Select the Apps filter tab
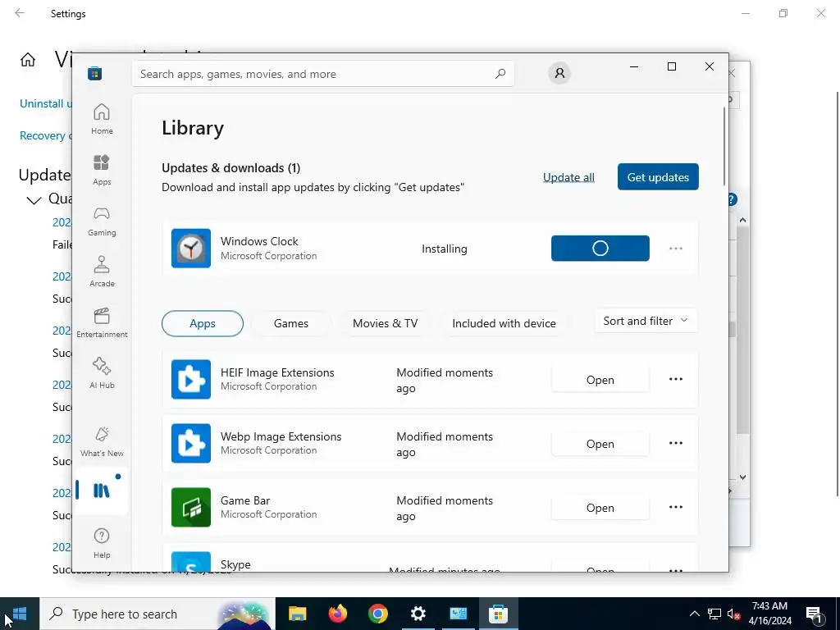This screenshot has width=840, height=630. pos(203,323)
